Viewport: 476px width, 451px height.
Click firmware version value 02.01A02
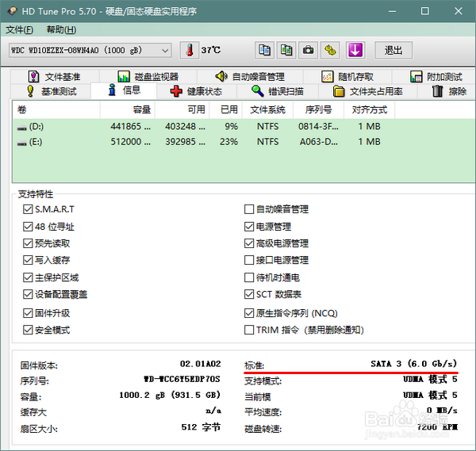coord(201,364)
